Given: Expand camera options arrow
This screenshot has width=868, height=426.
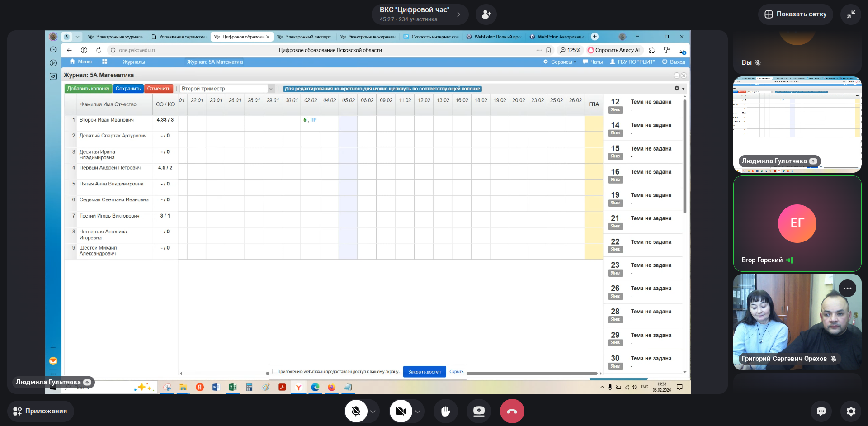Looking at the screenshot, I should (418, 412).
